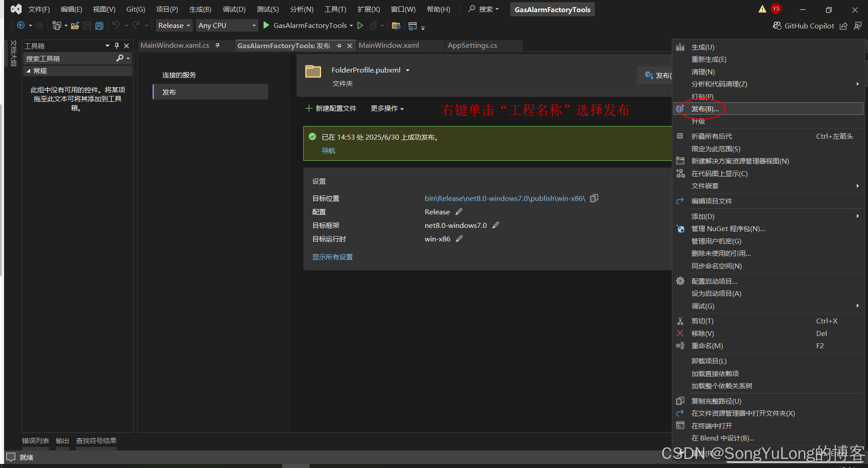Open the 输出 panel at the bottom
868x468 pixels.
point(62,441)
